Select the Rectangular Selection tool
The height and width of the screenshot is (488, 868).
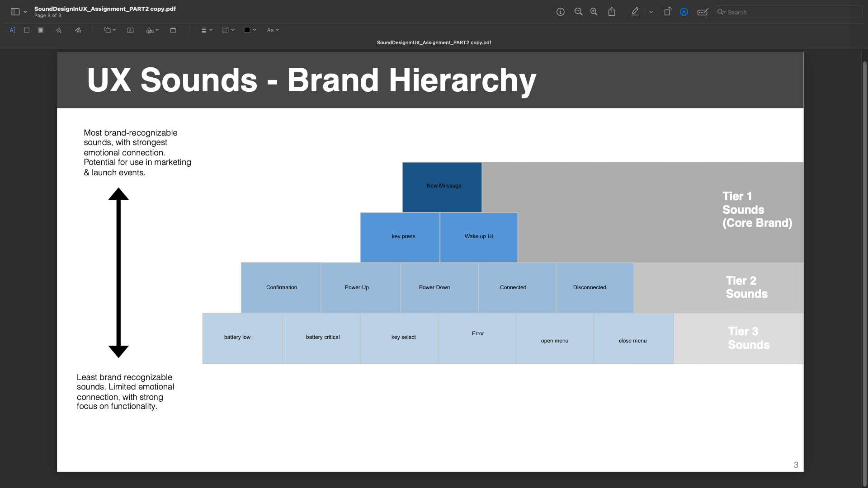pyautogui.click(x=27, y=30)
